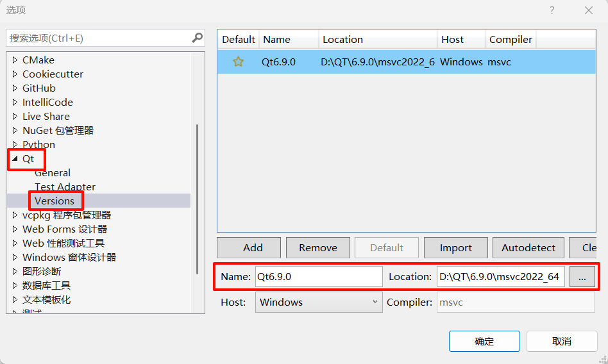Image resolution: width=608 pixels, height=364 pixels.
Task: Click the Location column header
Action: tap(378, 40)
